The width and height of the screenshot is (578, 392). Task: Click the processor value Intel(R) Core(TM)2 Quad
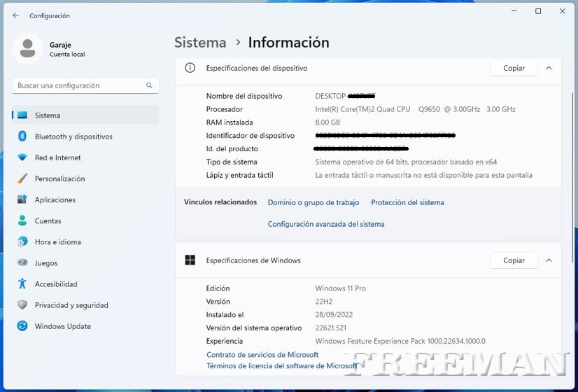415,109
